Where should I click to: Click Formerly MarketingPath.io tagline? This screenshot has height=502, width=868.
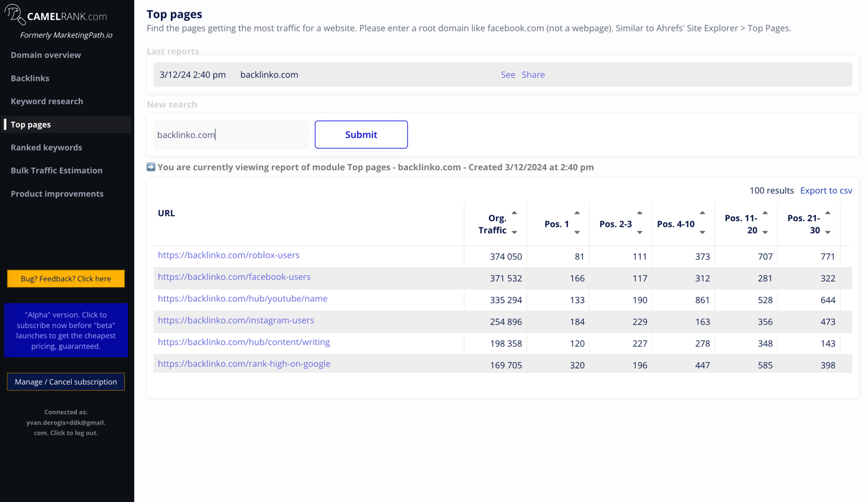(66, 35)
